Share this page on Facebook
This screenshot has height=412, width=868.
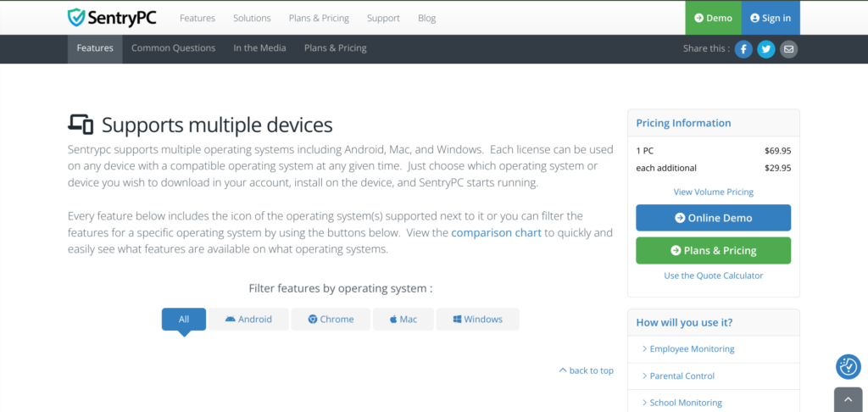tap(743, 49)
